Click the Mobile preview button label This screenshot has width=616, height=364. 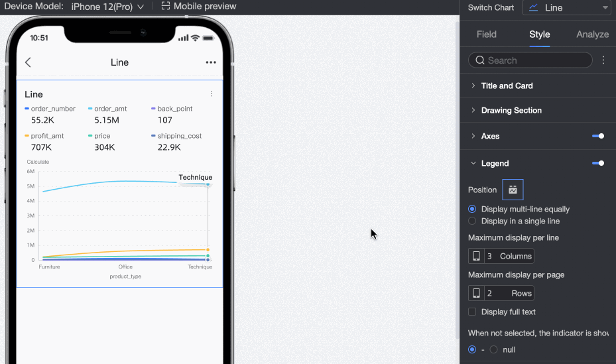coord(205,6)
